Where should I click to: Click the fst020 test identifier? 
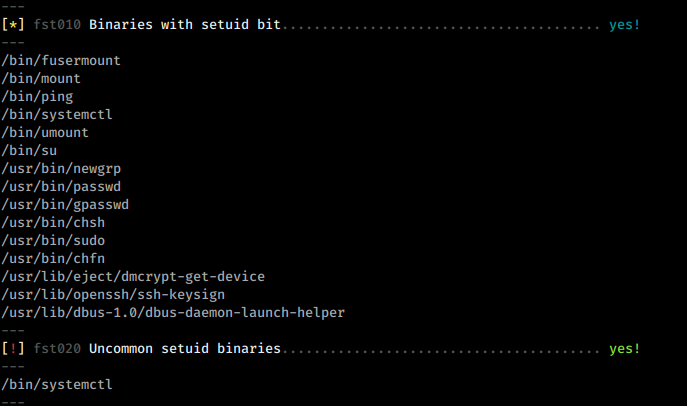pos(57,349)
